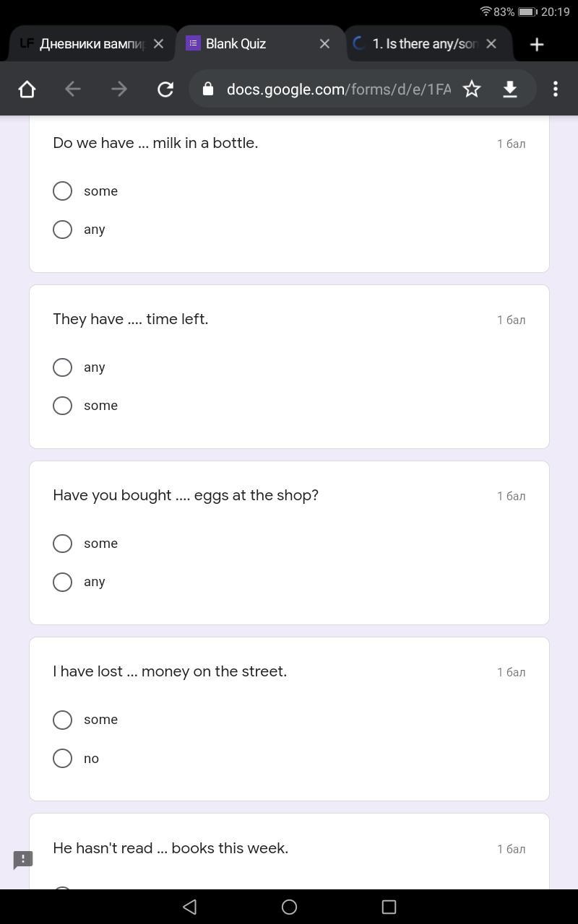Tap the docs.google.com address bar
The width and height of the screenshot is (578, 924).
(x=338, y=89)
